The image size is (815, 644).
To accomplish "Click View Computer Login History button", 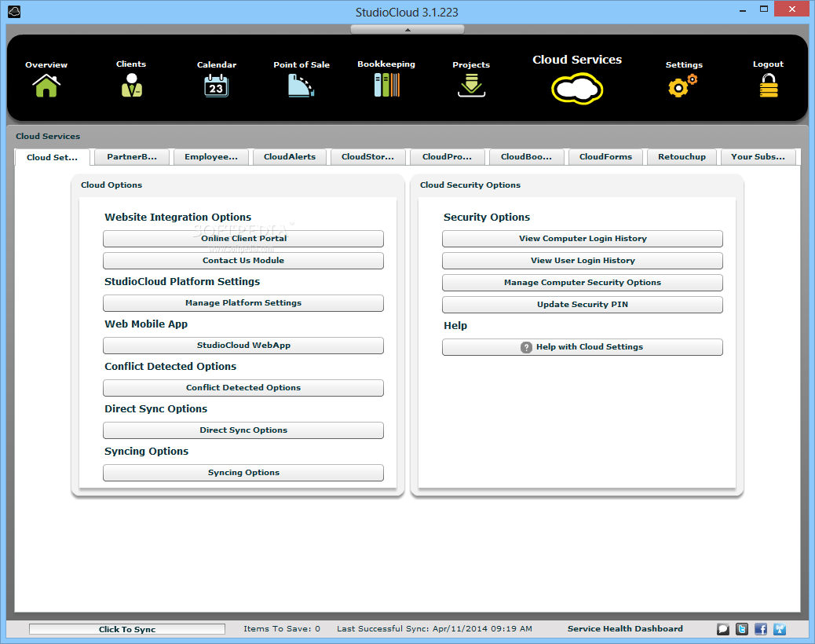I will click(x=583, y=239).
